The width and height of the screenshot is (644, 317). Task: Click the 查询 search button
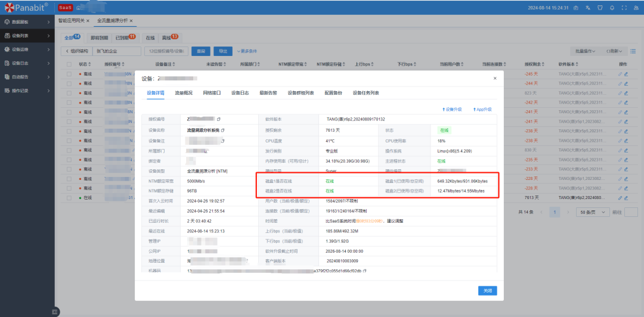(x=201, y=51)
